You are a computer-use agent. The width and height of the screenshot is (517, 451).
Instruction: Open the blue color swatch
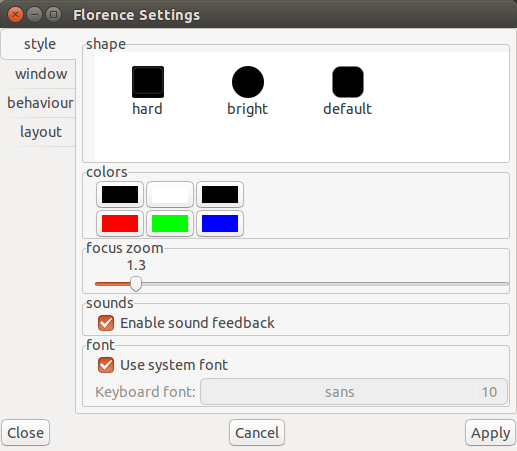(x=220, y=223)
